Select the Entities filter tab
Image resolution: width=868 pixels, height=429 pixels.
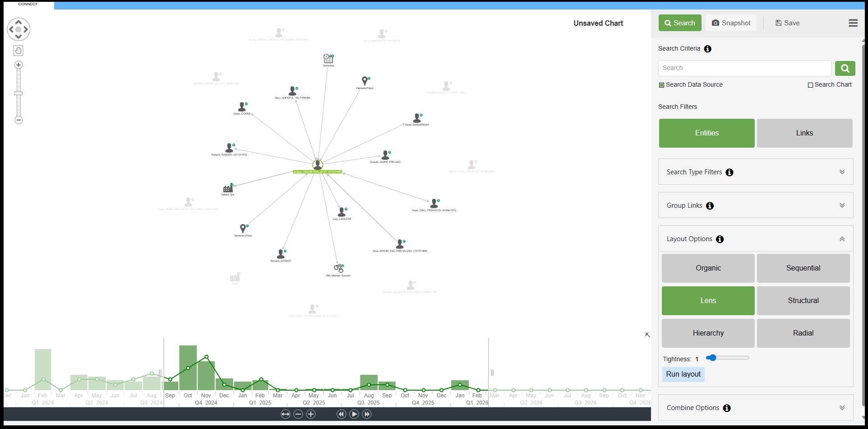coord(706,133)
